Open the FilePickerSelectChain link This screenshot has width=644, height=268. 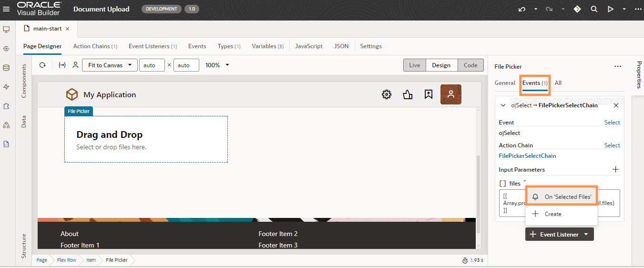(x=527, y=156)
